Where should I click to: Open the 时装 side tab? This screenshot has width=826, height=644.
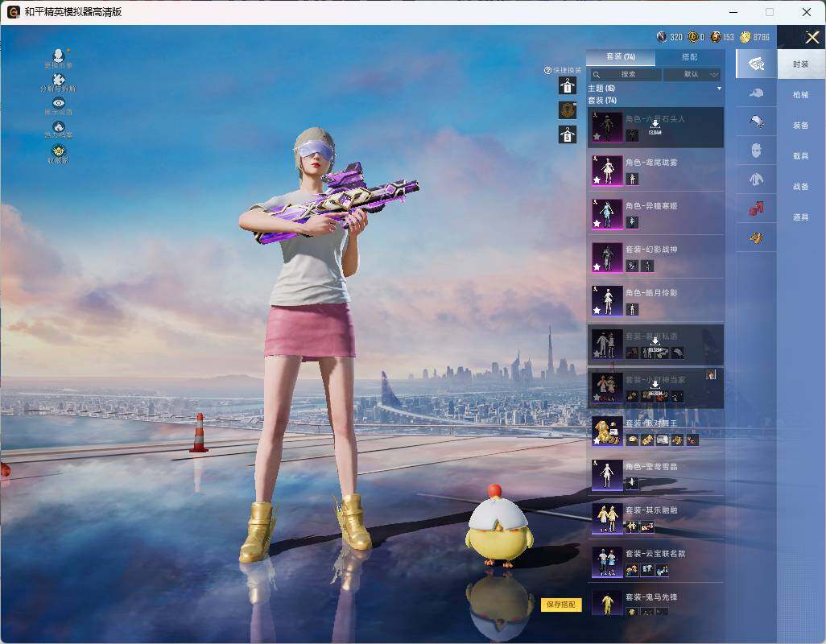point(801,64)
